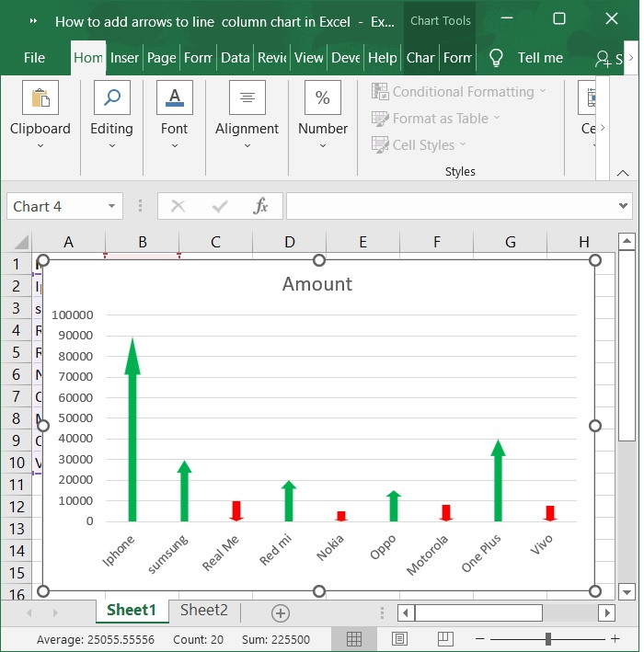Expand the Alignment group dropdown

(247, 145)
